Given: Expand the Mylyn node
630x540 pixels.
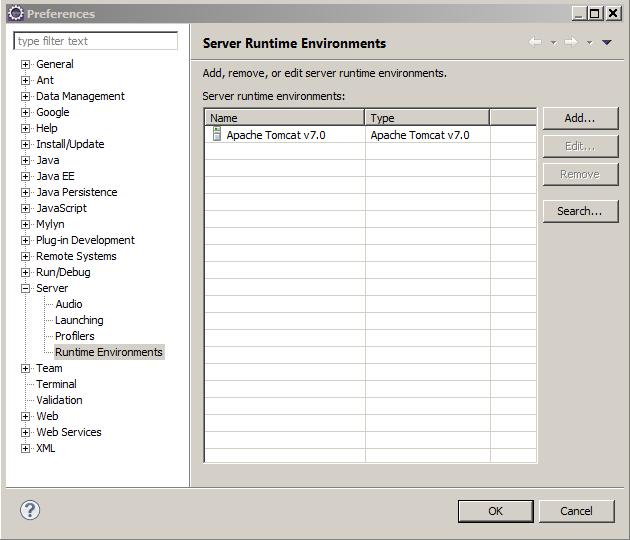Looking at the screenshot, I should 25,225.
